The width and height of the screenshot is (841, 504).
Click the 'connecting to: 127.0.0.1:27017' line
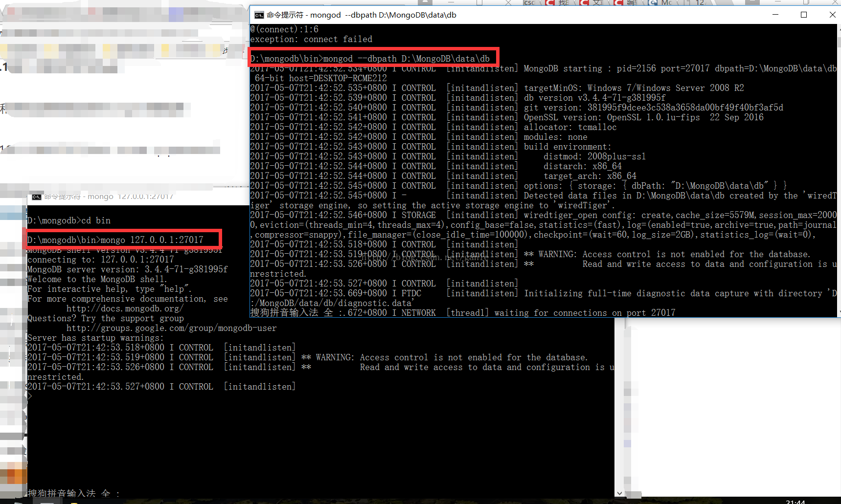pyautogui.click(x=101, y=260)
